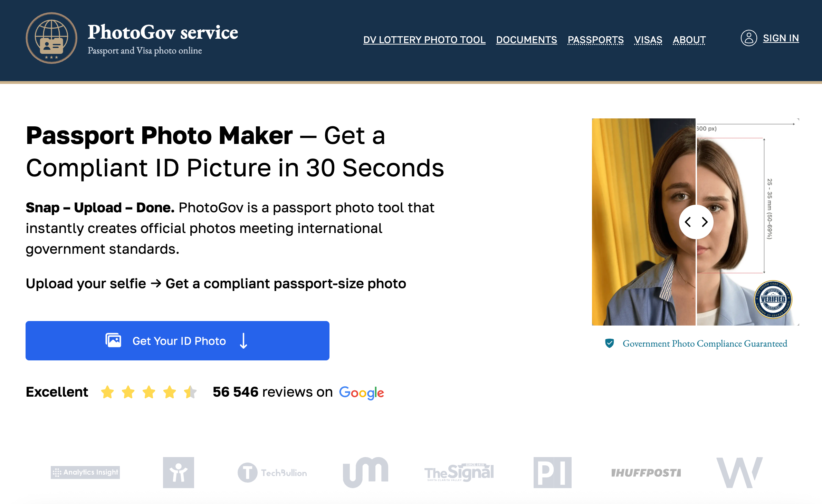Click the Verified green card lottery badge
This screenshot has height=504, width=822.
point(773,299)
